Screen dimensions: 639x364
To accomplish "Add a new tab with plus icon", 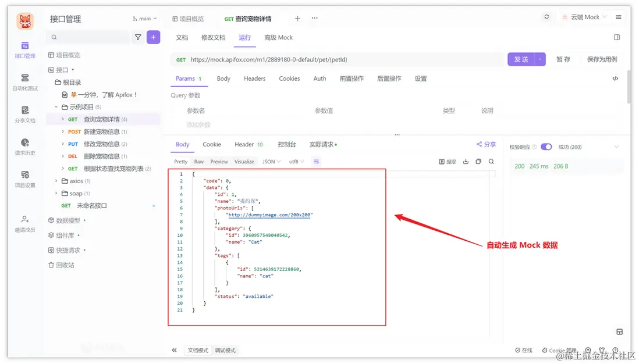I will coord(297,19).
